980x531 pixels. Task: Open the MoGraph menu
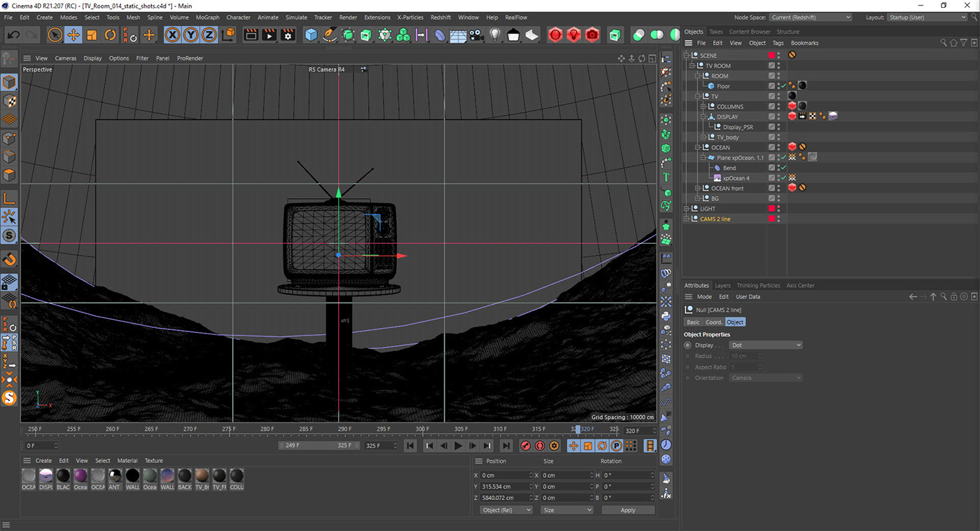click(x=207, y=18)
